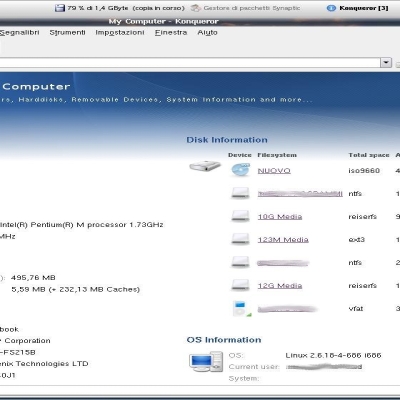Open the Aiuto menu

tap(207, 33)
